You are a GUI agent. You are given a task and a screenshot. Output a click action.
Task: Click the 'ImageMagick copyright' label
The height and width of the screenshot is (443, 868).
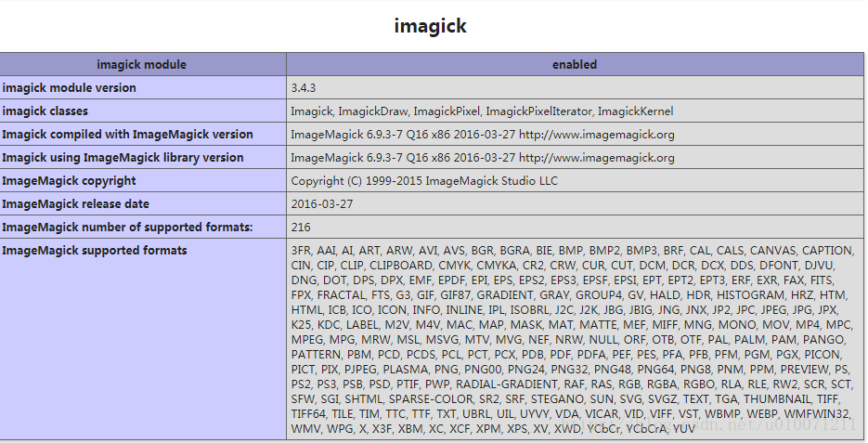pyautogui.click(x=70, y=181)
